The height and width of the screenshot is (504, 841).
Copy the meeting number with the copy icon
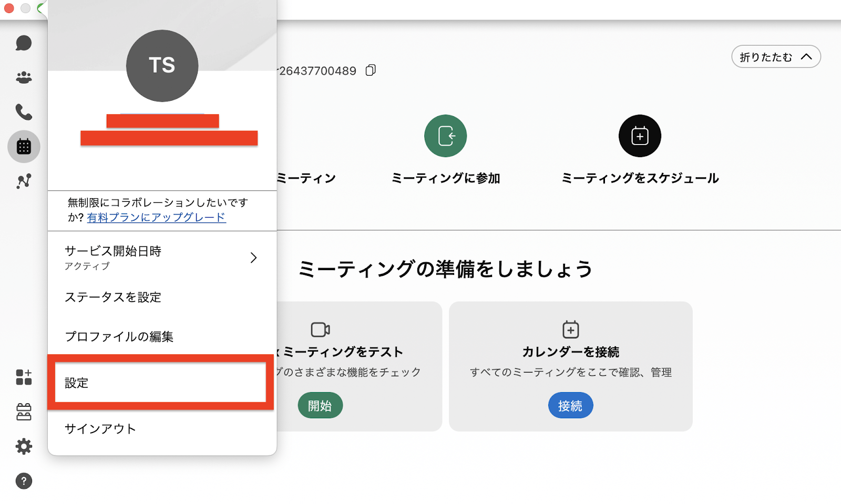pyautogui.click(x=371, y=70)
